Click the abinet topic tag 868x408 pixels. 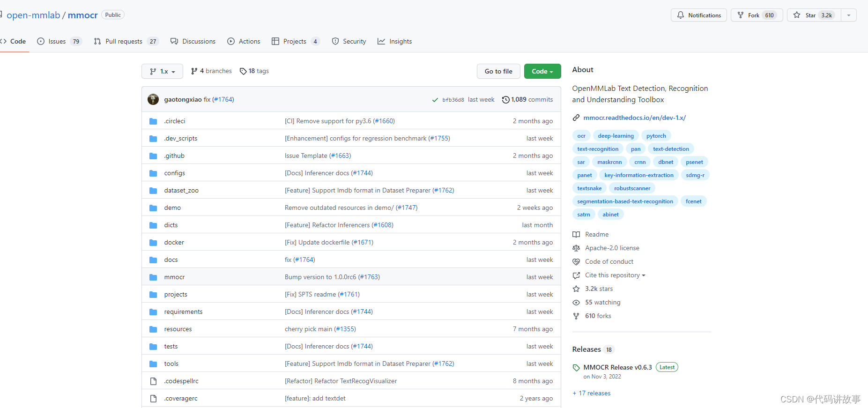(610, 215)
